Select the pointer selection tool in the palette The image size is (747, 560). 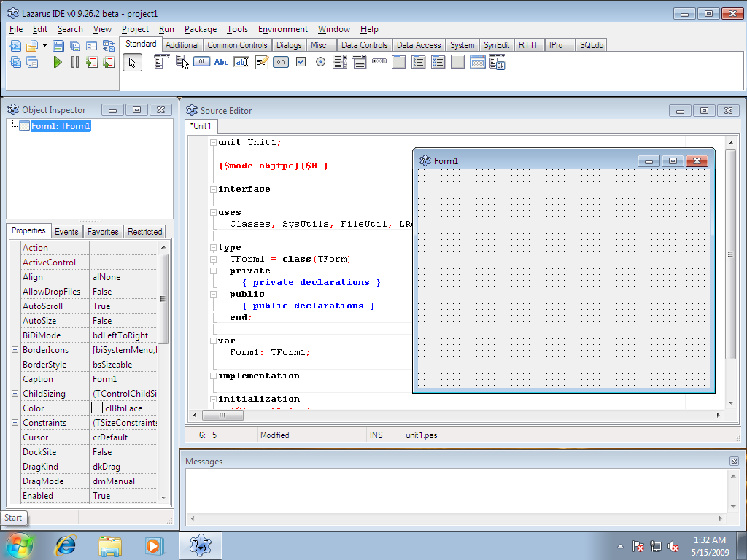tap(133, 63)
